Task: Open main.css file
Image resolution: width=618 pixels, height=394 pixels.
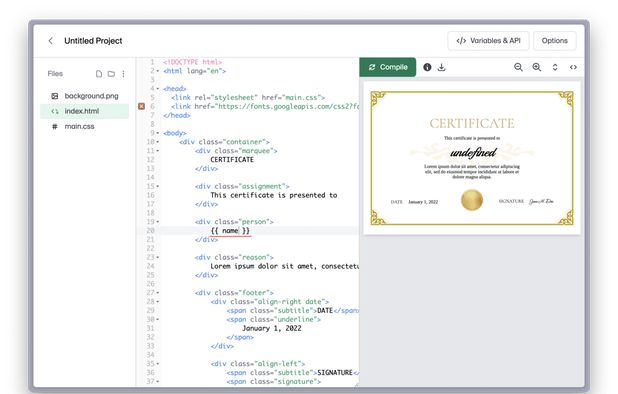Action: click(x=84, y=126)
